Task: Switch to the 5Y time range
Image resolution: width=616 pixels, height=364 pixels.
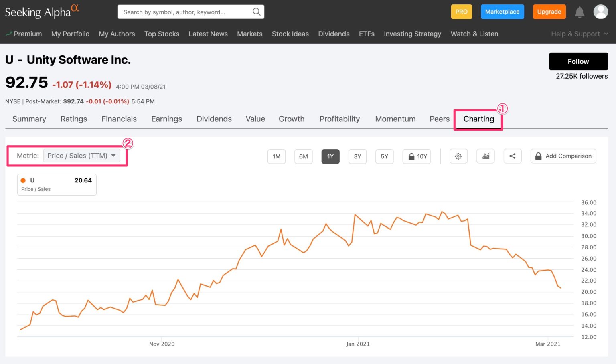Action: [x=384, y=156]
